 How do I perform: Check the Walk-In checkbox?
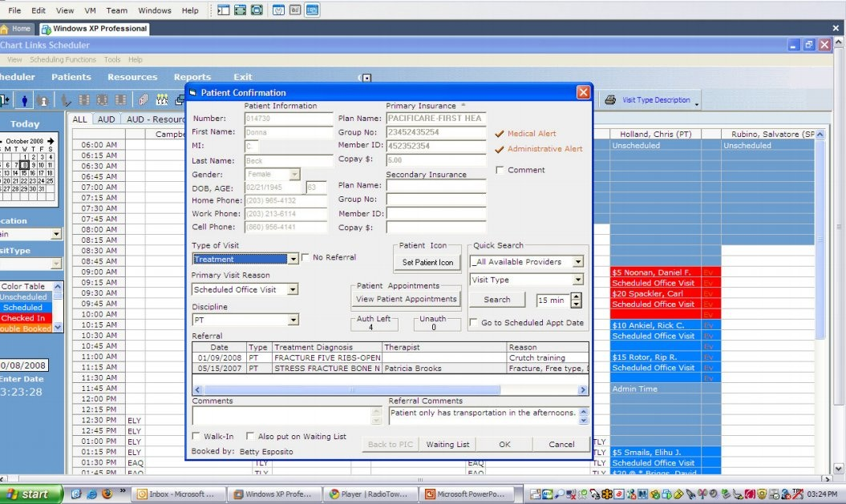coord(196,436)
